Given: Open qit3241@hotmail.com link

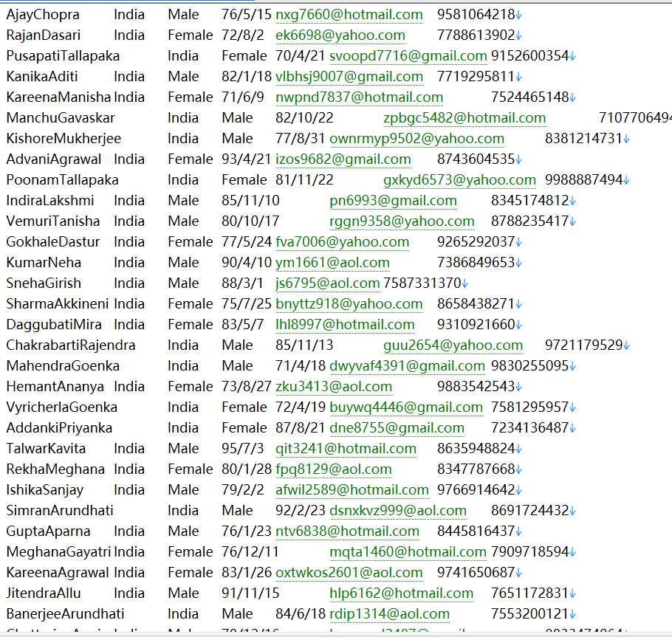Looking at the screenshot, I should click(x=346, y=448).
